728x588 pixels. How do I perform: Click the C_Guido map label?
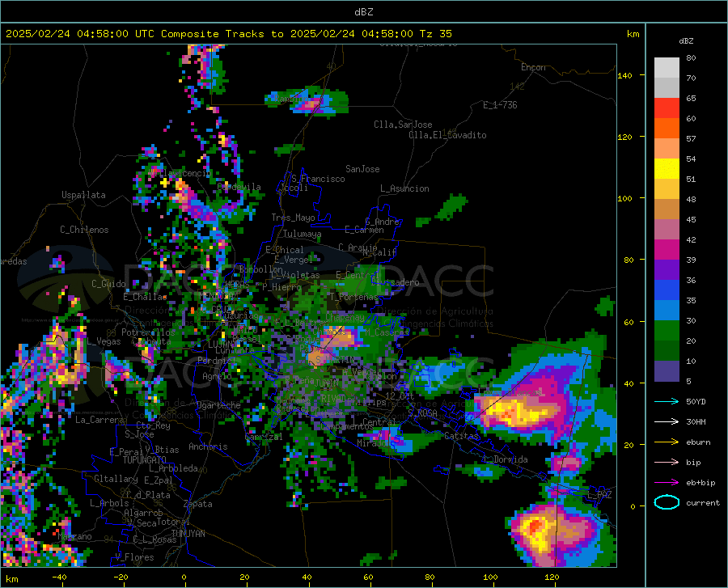108,284
